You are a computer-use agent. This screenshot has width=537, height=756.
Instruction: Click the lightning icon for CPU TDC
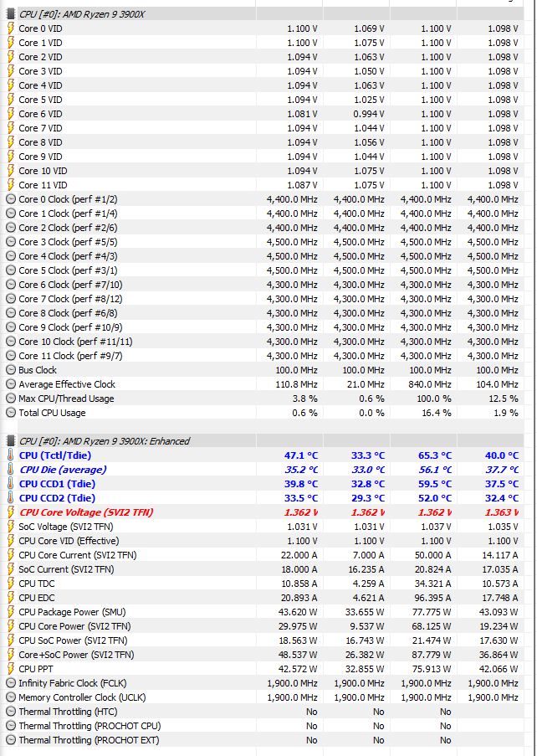point(11,584)
